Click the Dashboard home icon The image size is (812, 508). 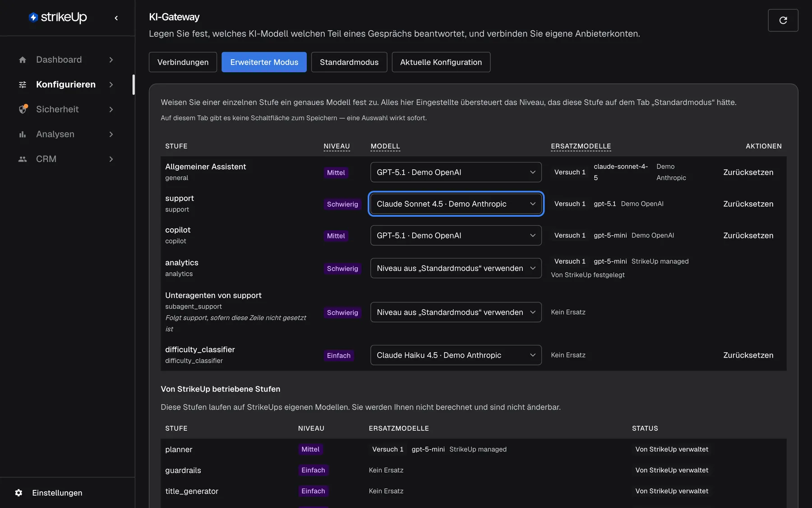pyautogui.click(x=23, y=60)
